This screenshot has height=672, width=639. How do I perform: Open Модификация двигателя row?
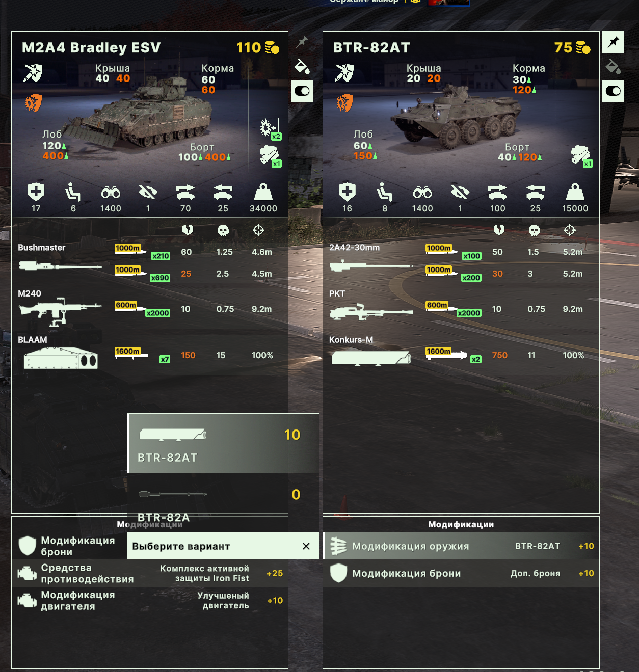point(150,600)
